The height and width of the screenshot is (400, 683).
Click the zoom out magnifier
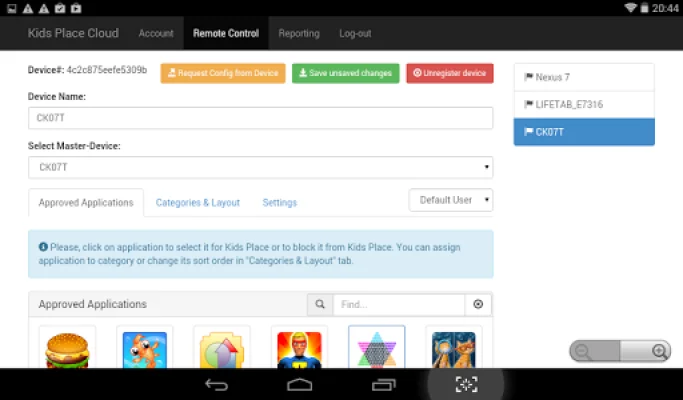click(583, 351)
